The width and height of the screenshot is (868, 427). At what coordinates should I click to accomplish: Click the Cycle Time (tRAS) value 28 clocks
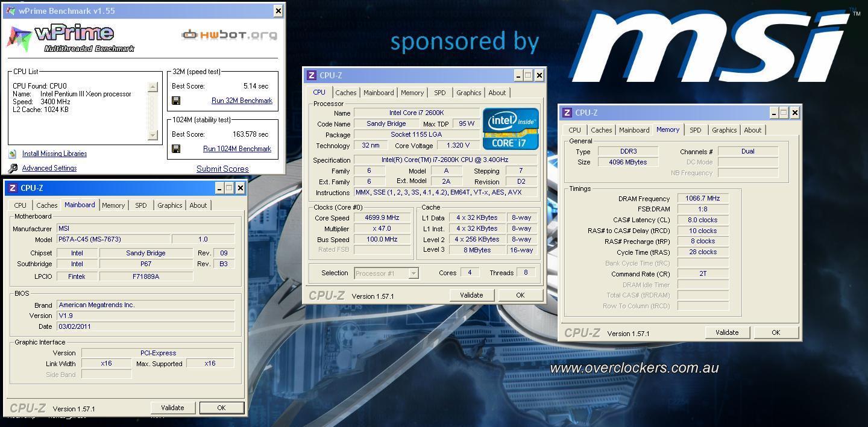pos(703,252)
